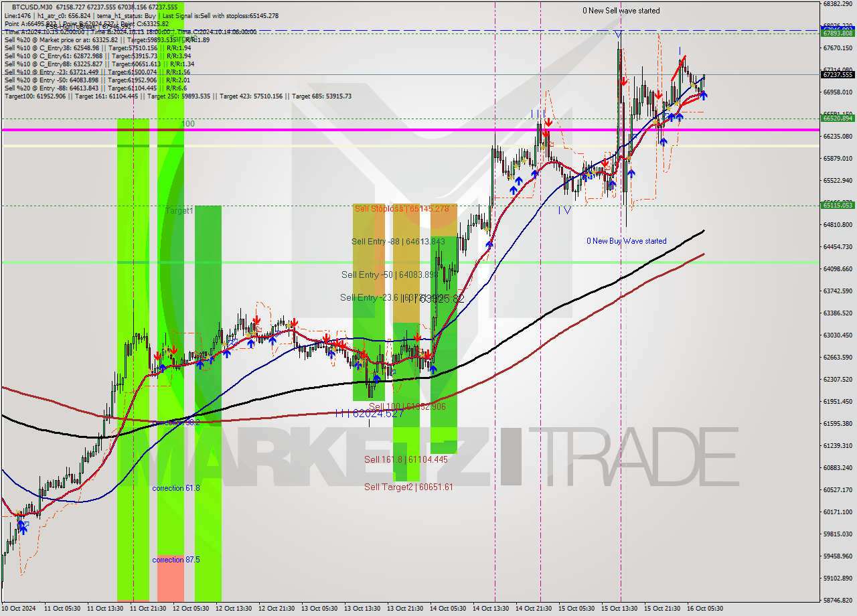This screenshot has width=857, height=616.
Task: Click the green price tag 67893.808
Action: point(837,33)
